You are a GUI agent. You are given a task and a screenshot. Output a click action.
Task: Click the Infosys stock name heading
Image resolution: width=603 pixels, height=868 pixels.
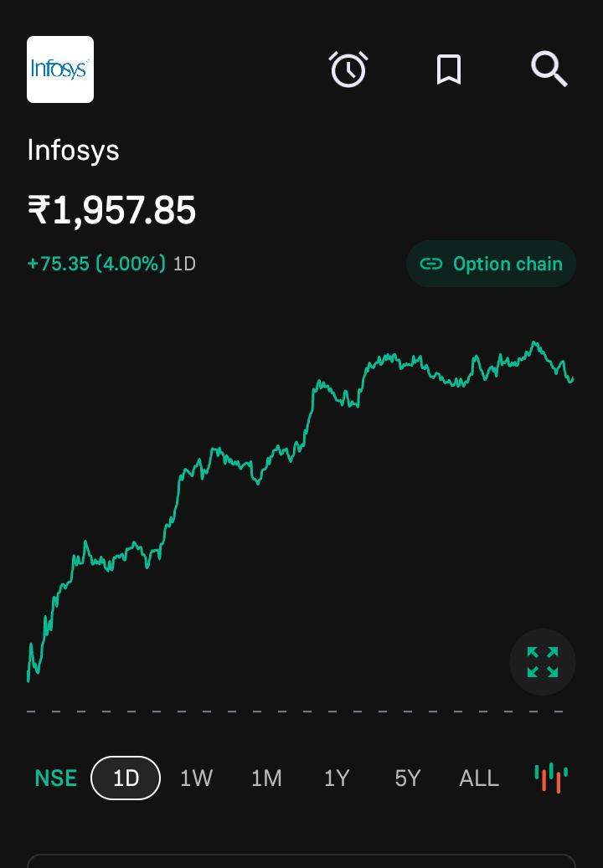(73, 150)
